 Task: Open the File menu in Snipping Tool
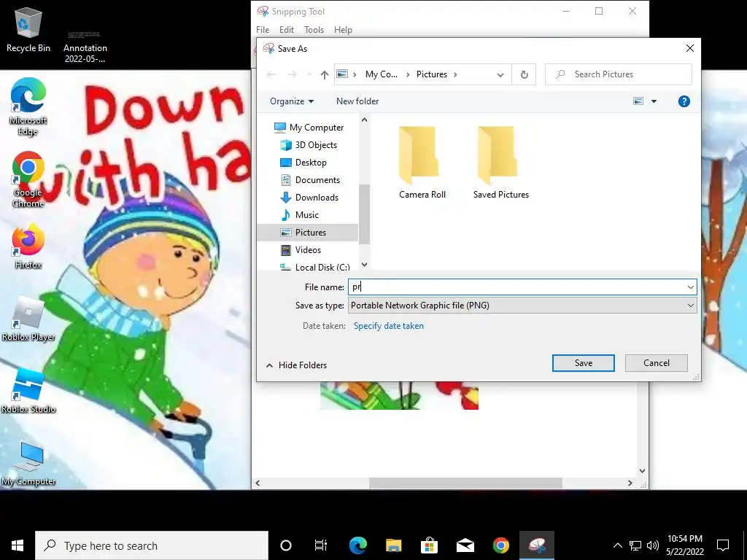click(x=263, y=29)
